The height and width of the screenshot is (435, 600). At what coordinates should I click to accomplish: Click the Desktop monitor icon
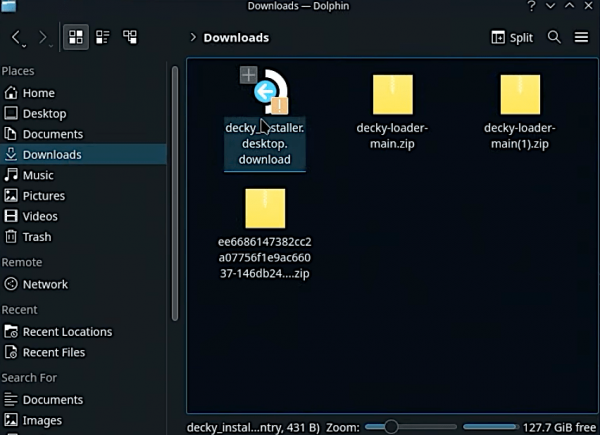pos(11,113)
